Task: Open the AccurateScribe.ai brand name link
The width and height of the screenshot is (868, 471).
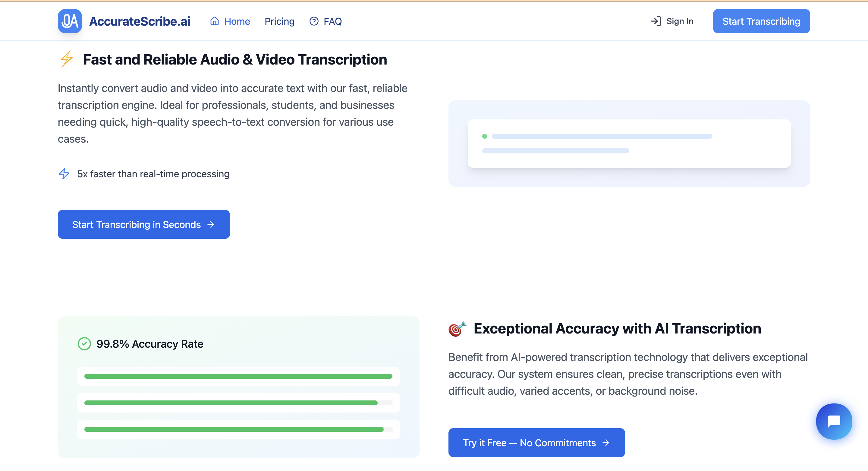Action: 140,21
